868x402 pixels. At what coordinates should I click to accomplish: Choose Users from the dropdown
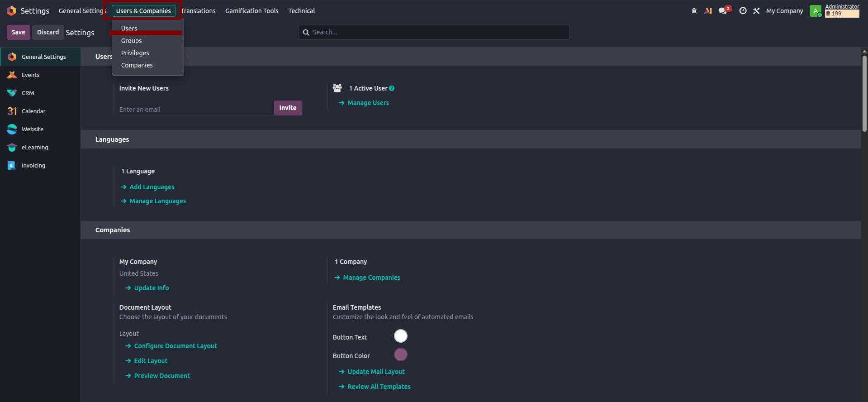148,29
